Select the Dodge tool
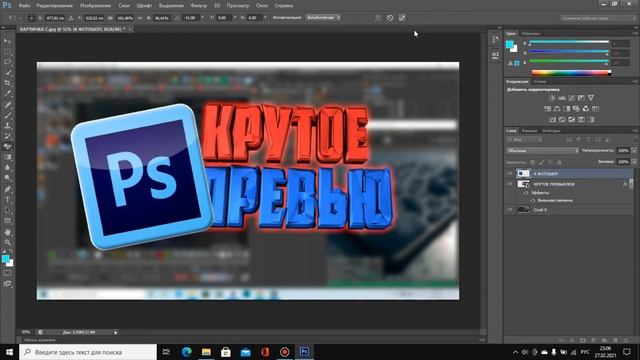 [7, 178]
